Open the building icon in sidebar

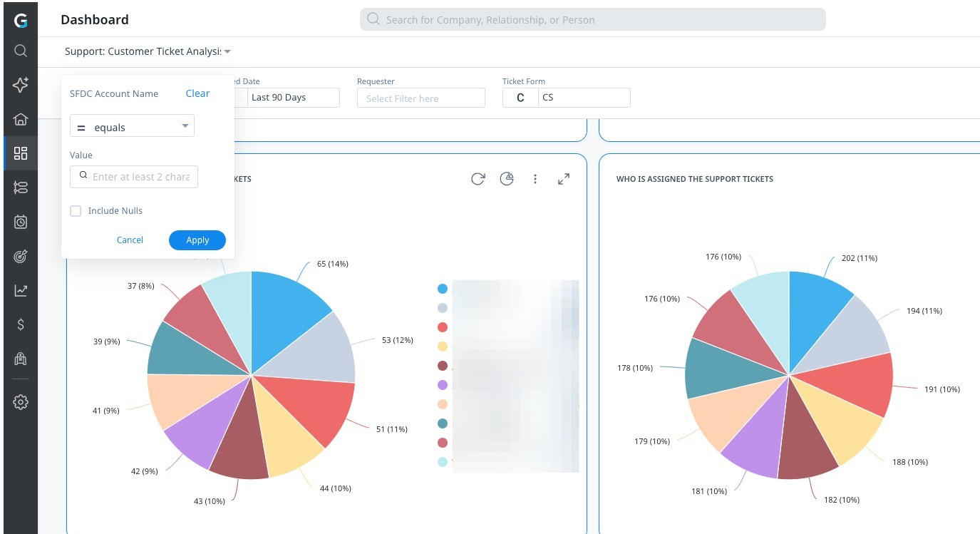21,359
